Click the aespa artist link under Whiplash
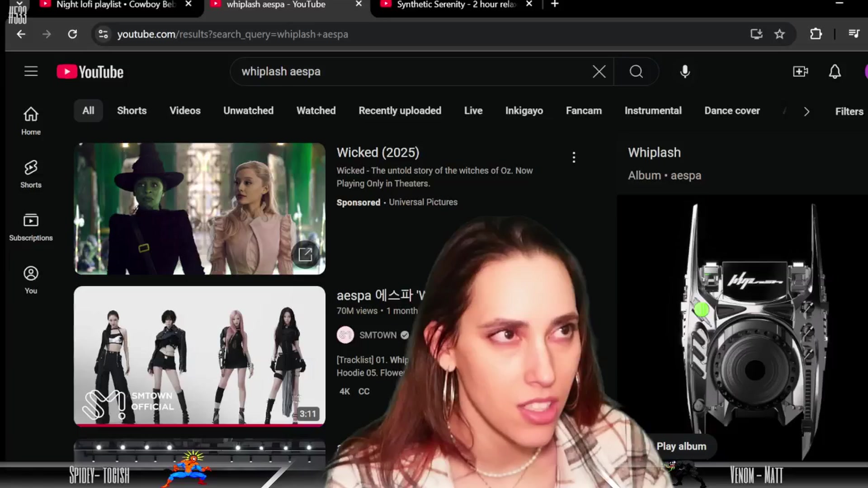The width and height of the screenshot is (868, 488). 686,176
